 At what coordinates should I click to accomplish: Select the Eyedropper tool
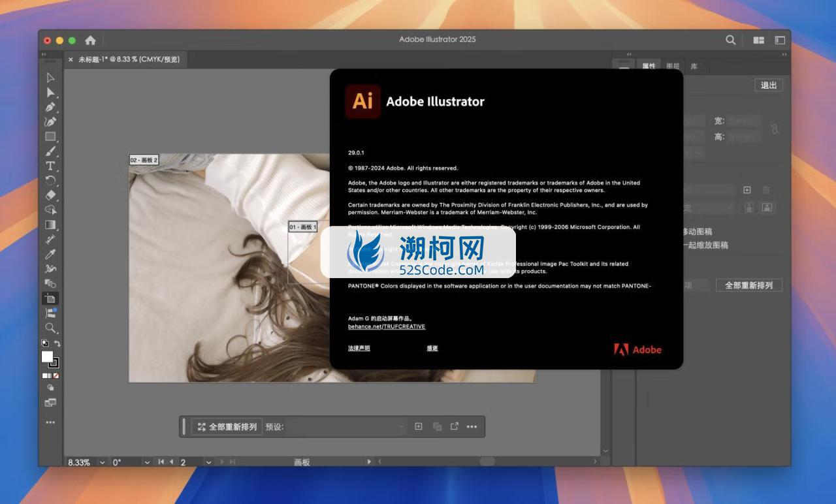coord(50,254)
